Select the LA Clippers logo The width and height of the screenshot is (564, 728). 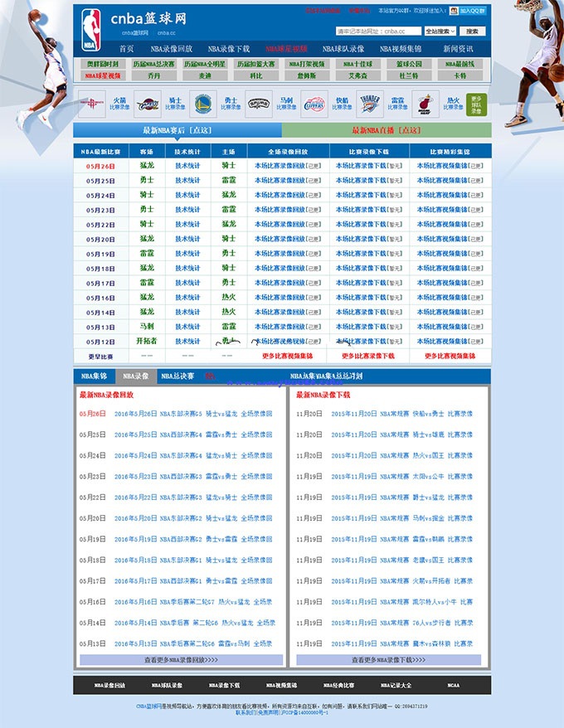pos(314,104)
